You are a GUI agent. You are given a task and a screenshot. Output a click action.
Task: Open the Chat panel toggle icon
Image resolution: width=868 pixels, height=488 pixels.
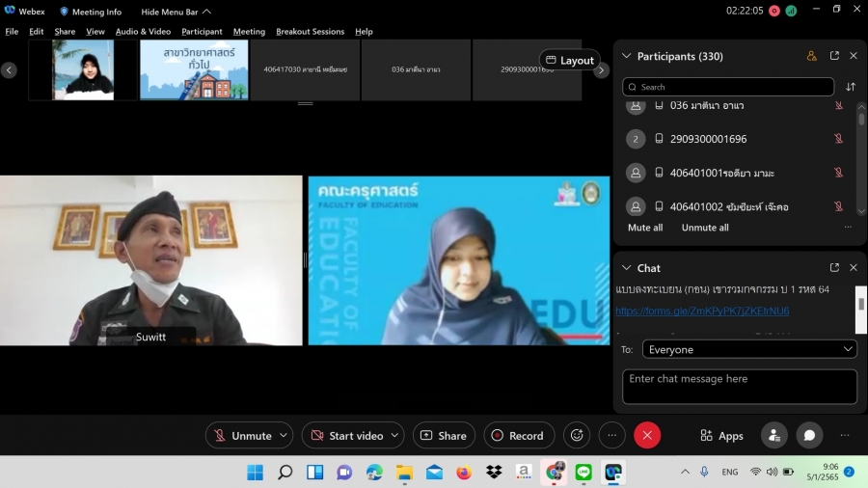pyautogui.click(x=809, y=435)
